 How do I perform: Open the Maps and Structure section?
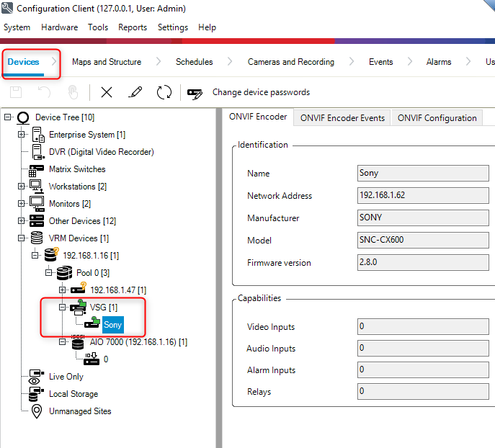pos(107,62)
